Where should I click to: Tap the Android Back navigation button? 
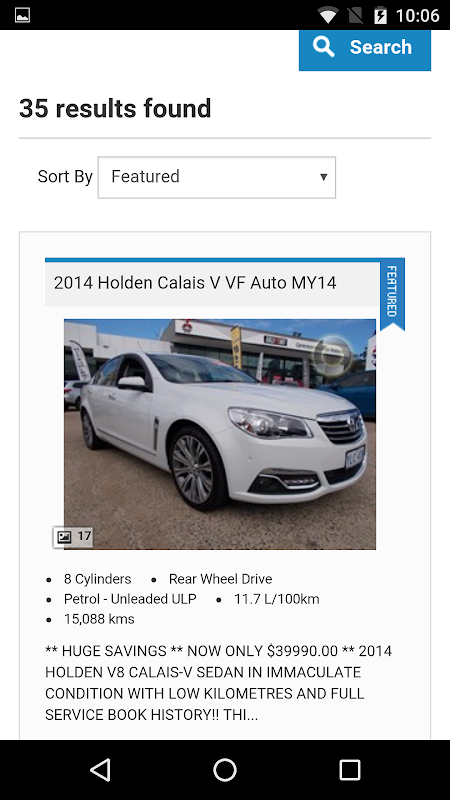tap(100, 769)
